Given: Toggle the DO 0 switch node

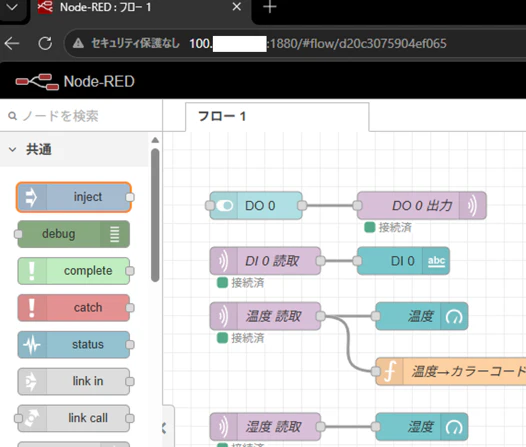Looking at the screenshot, I should (224, 205).
